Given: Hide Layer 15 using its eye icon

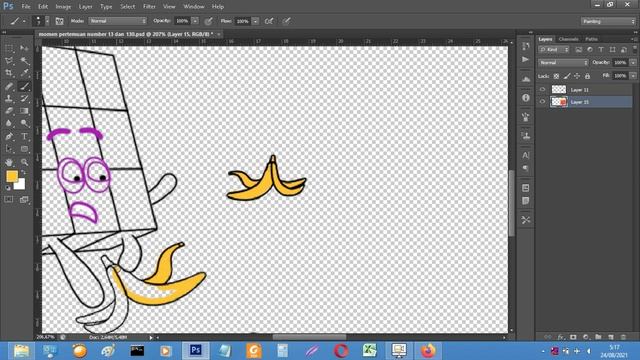Looking at the screenshot, I should click(542, 102).
